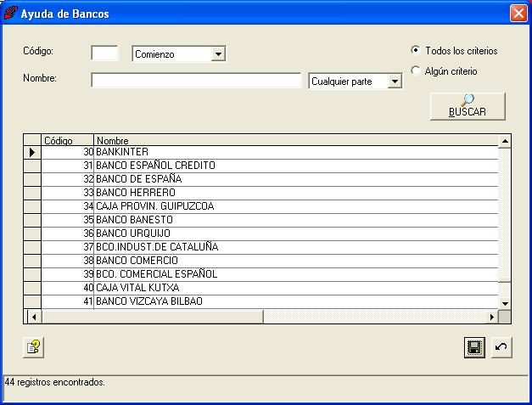
Task: Select the CAJA PROVIN. GUIPUZCOA row
Action: (x=260, y=206)
